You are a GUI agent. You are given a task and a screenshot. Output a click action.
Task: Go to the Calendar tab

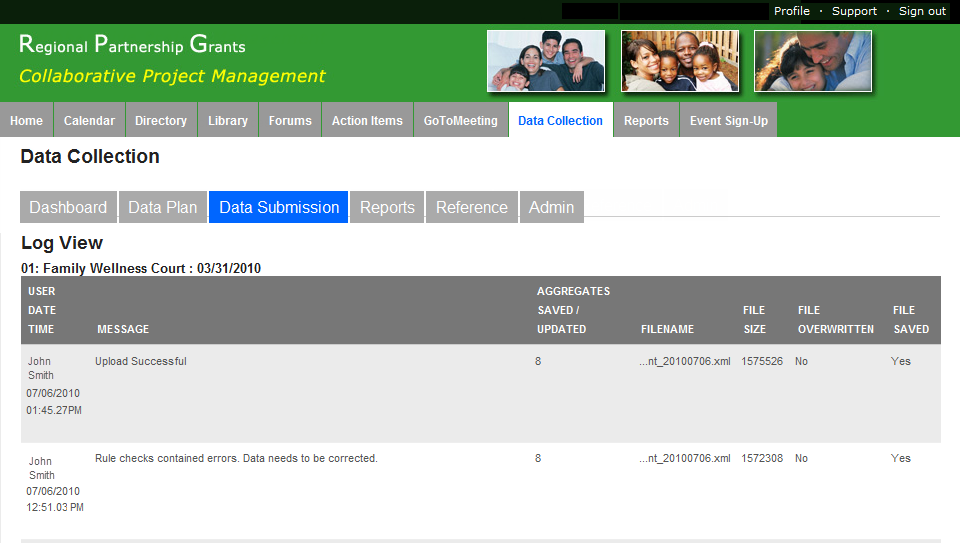tap(89, 121)
